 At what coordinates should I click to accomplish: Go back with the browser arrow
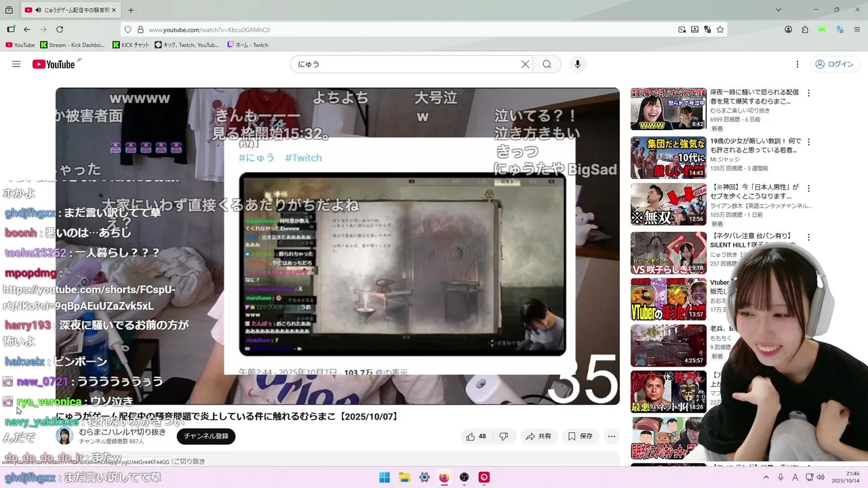pyautogui.click(x=27, y=30)
